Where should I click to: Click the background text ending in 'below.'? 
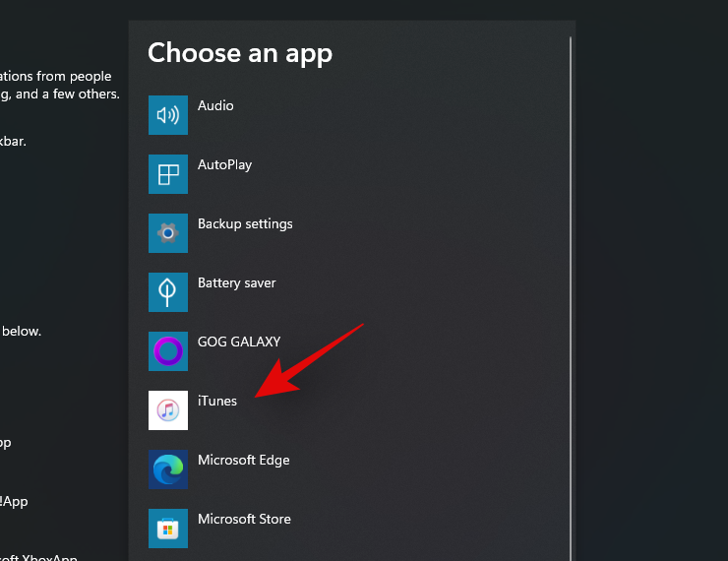click(x=20, y=331)
